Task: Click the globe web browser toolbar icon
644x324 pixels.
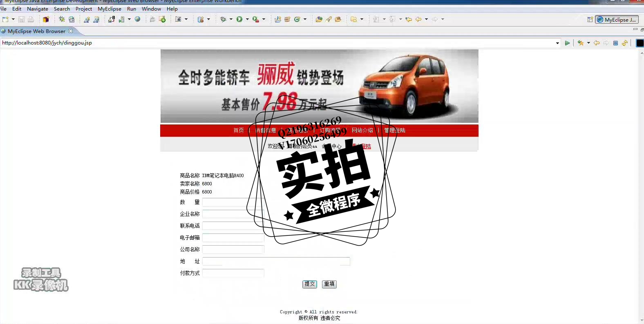Action: (x=138, y=19)
